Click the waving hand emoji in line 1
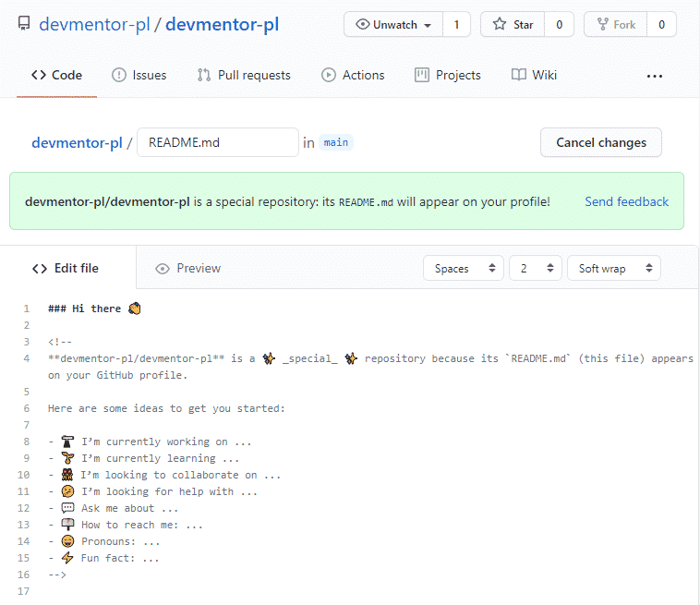700x605 pixels. pos(135,309)
